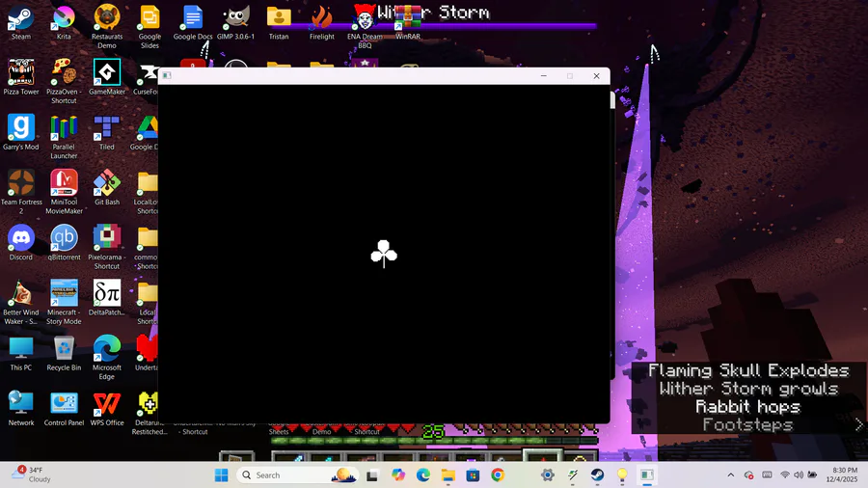Launch WinRAR from the desktop
Viewport: 868px width, 488px height.
pos(407,23)
